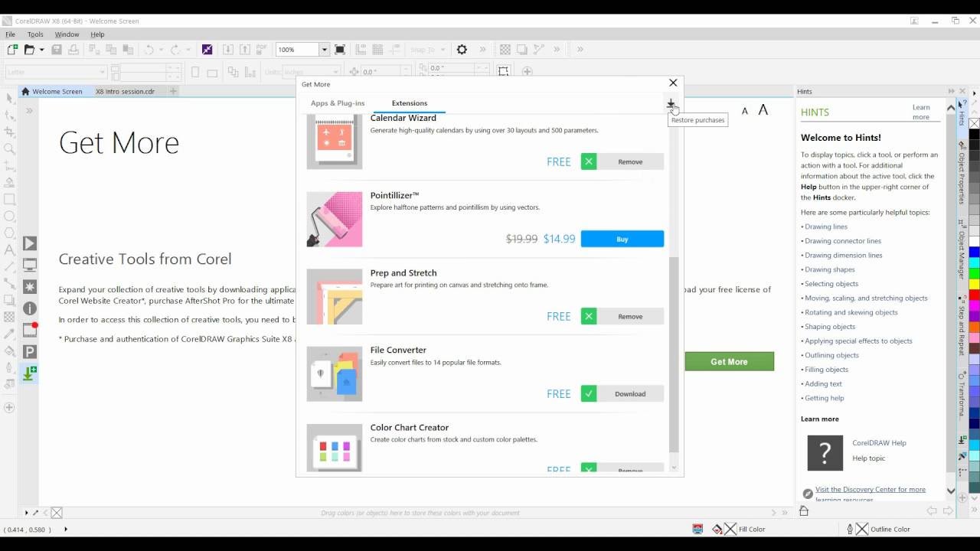Create a new document with toolbar icon
980x551 pixels.
click(11, 49)
